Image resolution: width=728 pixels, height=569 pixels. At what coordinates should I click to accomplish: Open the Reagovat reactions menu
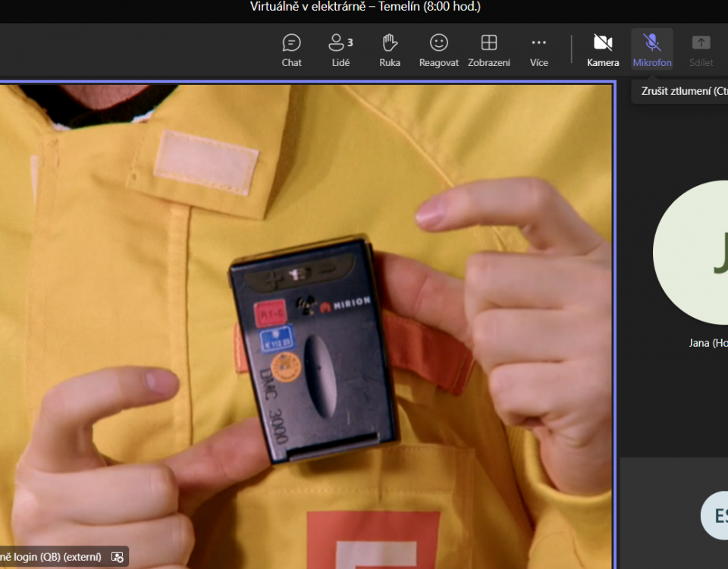(439, 50)
